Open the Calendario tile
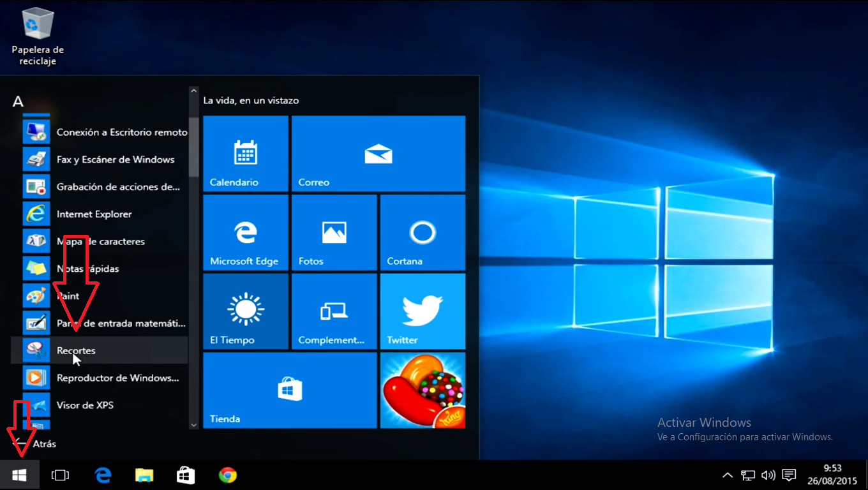This screenshot has width=868, height=490. tap(246, 154)
